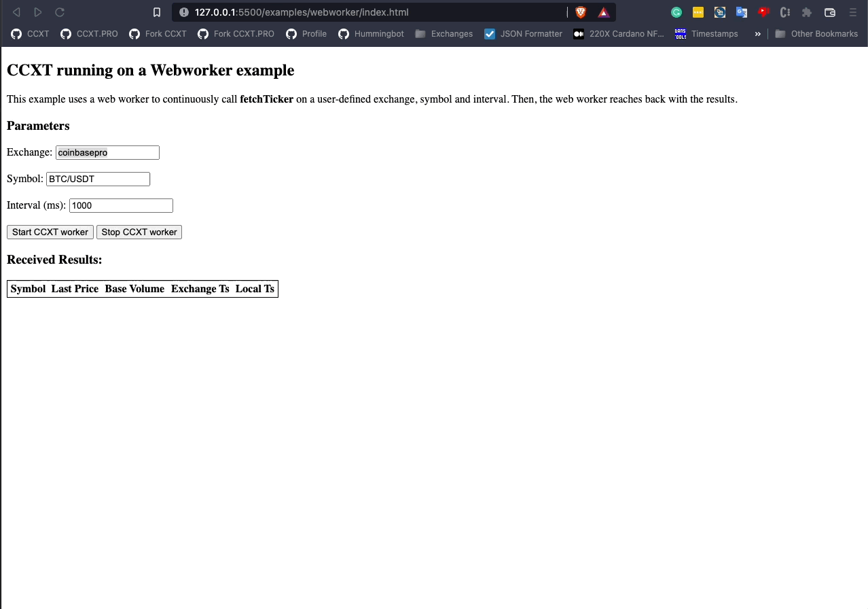Open the Return YouTube Dislike extension
This screenshot has height=609, width=868.
coord(763,12)
